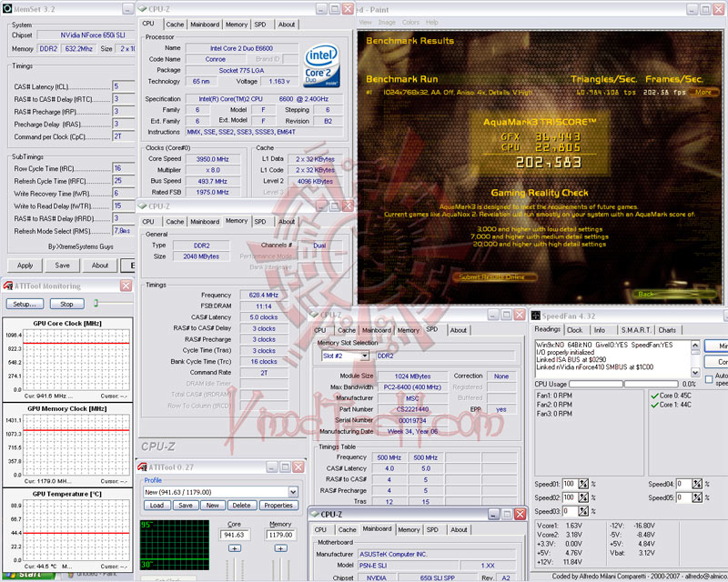Screen dimensions: 728x582
Task: Click the Speed04 spin arrows in SpeedFan
Action: point(697,484)
